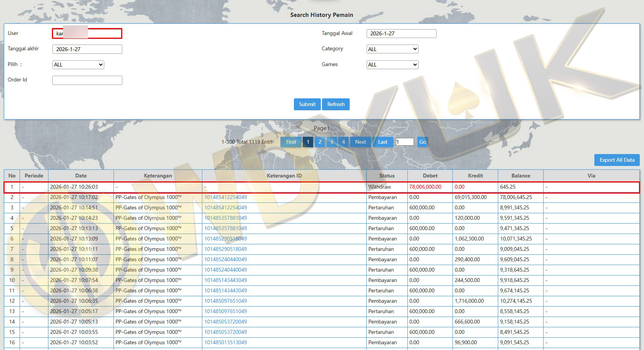Click the Tanggal akhir date field
This screenshot has height=350, width=644.
point(87,49)
